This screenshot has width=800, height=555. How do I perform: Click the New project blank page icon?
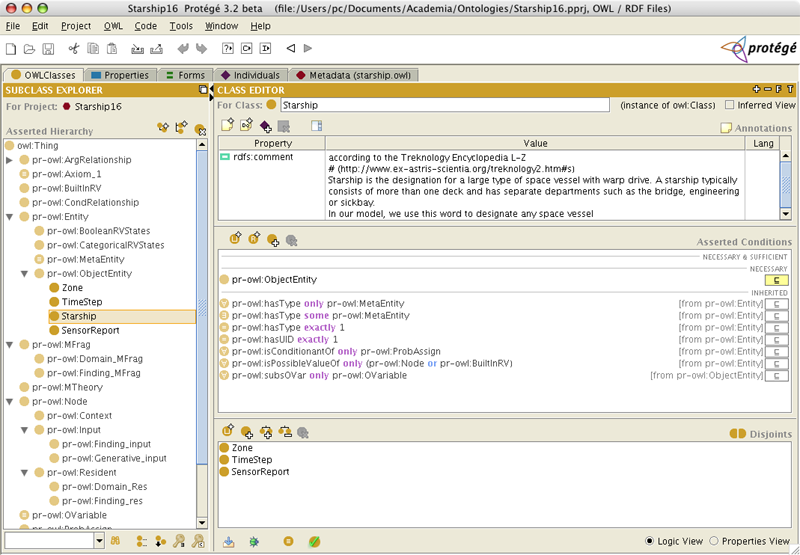click(11, 48)
